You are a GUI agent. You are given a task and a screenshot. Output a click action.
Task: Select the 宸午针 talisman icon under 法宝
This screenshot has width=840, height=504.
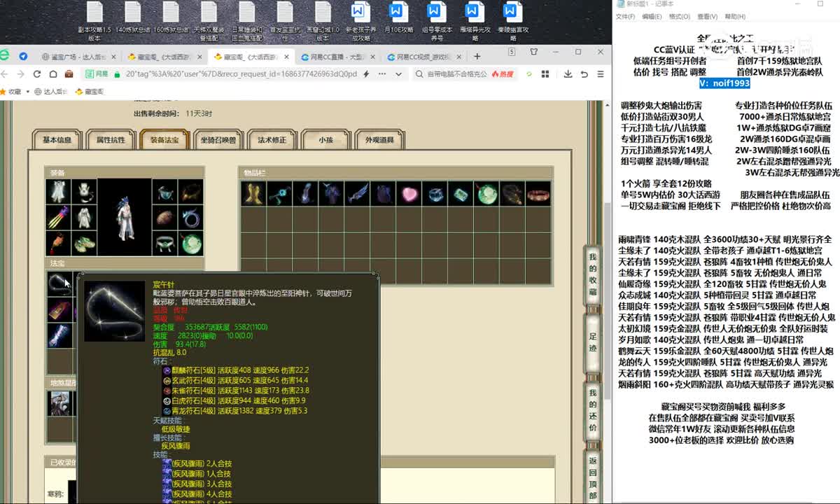[x=59, y=283]
